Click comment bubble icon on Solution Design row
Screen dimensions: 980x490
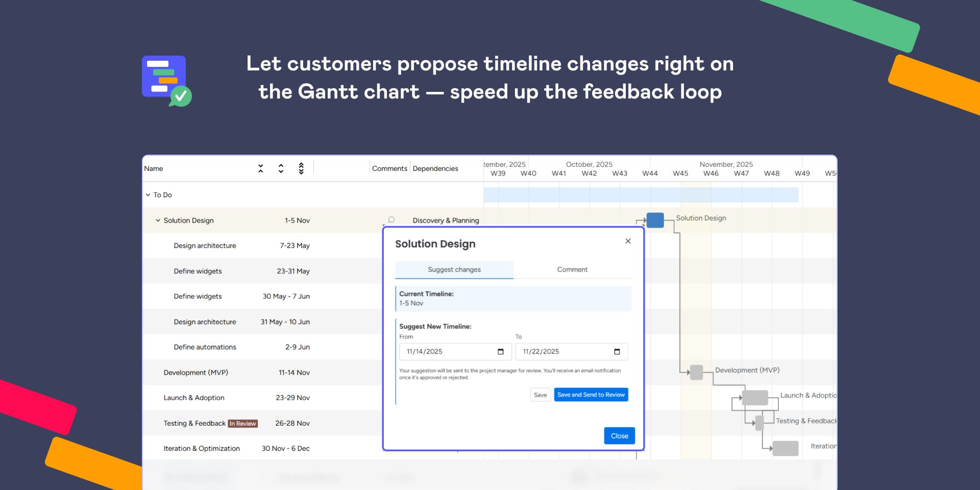pos(391,220)
